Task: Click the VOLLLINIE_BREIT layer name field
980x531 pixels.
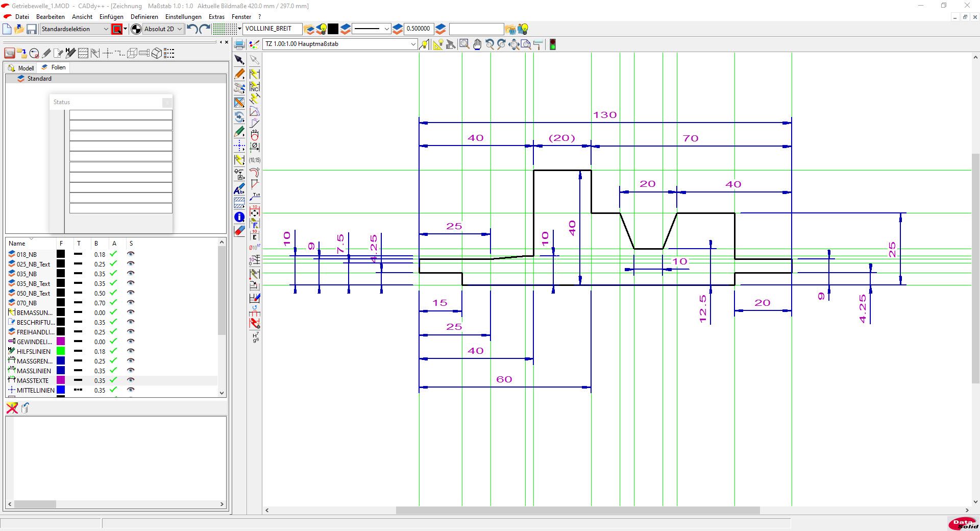Action: [x=273, y=29]
